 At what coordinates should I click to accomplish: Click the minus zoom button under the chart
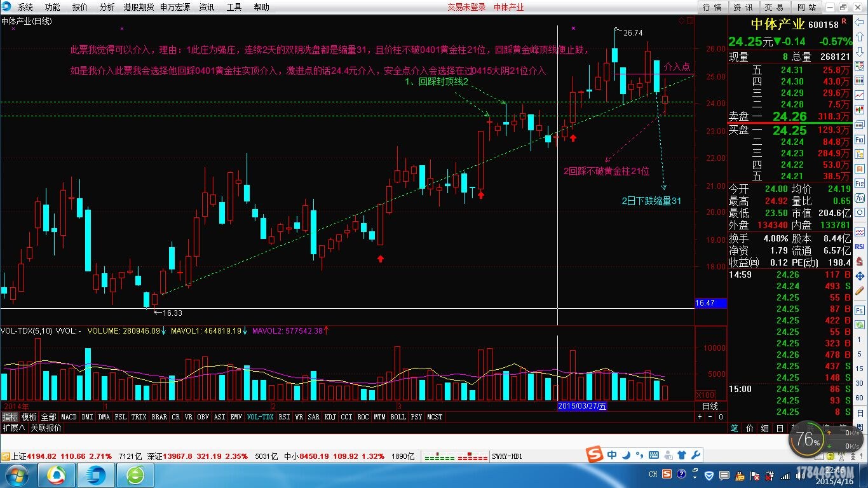pyautogui.click(x=710, y=417)
